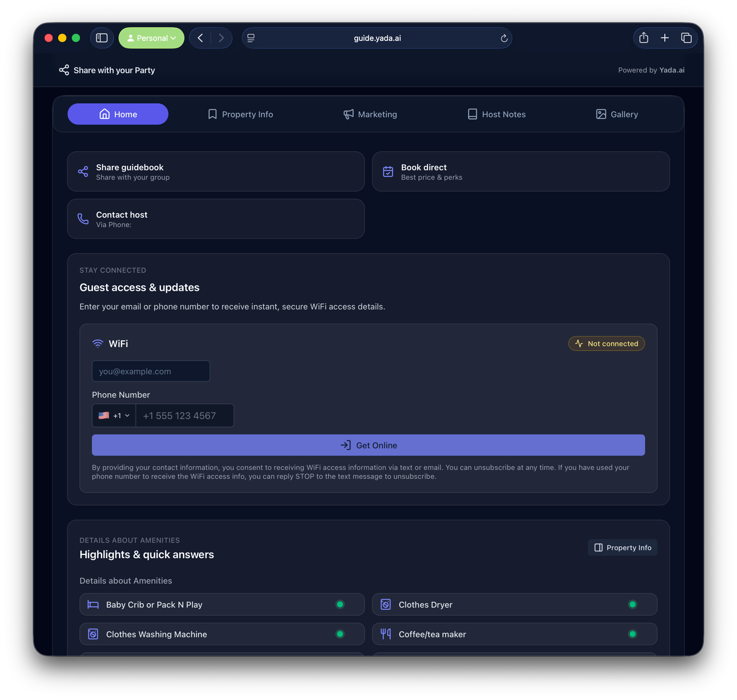Click the Property Info button in amenities
Image resolution: width=737 pixels, height=700 pixels.
click(622, 548)
